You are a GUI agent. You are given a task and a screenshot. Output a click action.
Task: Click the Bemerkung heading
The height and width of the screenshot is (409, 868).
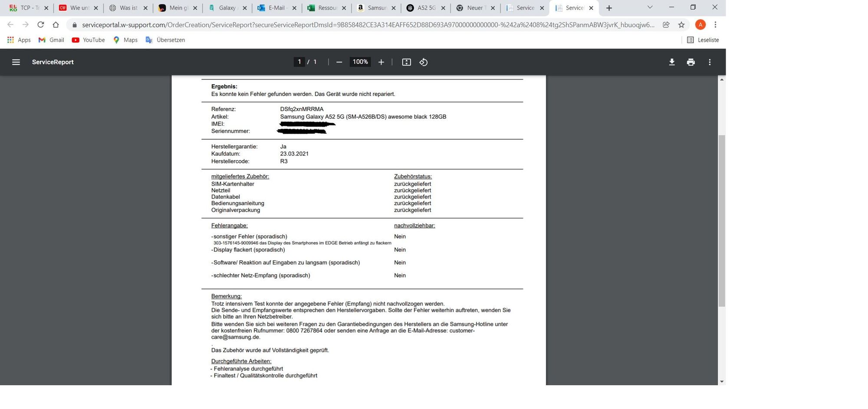[227, 296]
